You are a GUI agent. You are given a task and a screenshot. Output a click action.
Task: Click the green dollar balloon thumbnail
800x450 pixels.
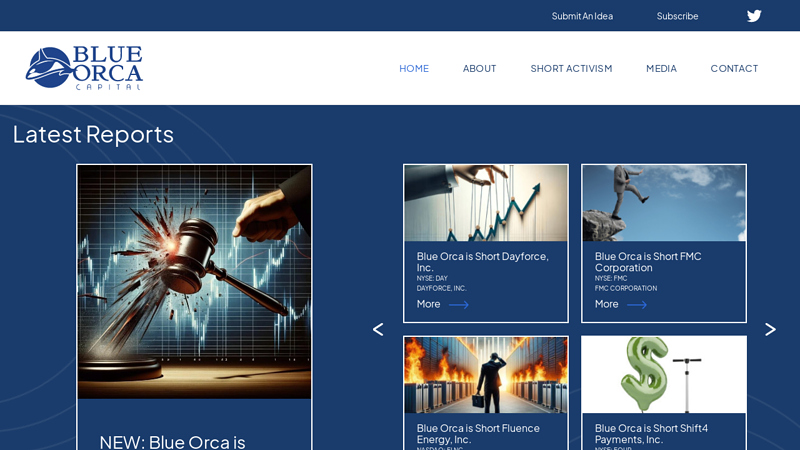point(664,375)
